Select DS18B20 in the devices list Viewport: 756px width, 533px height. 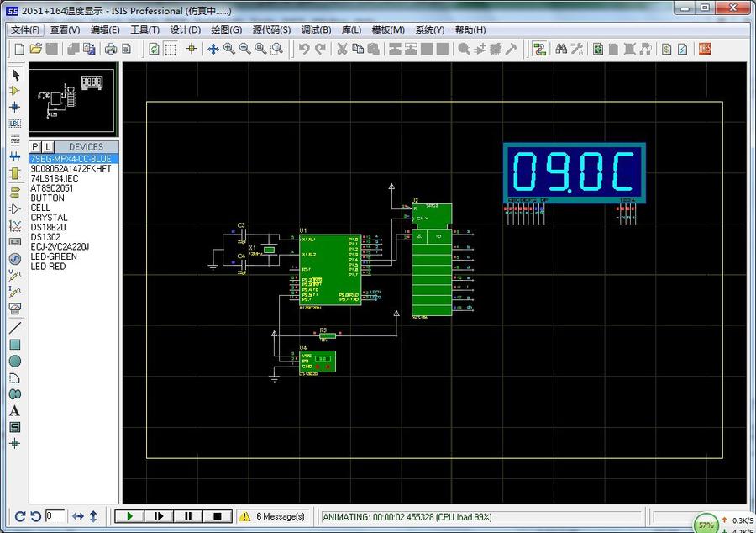[48, 227]
